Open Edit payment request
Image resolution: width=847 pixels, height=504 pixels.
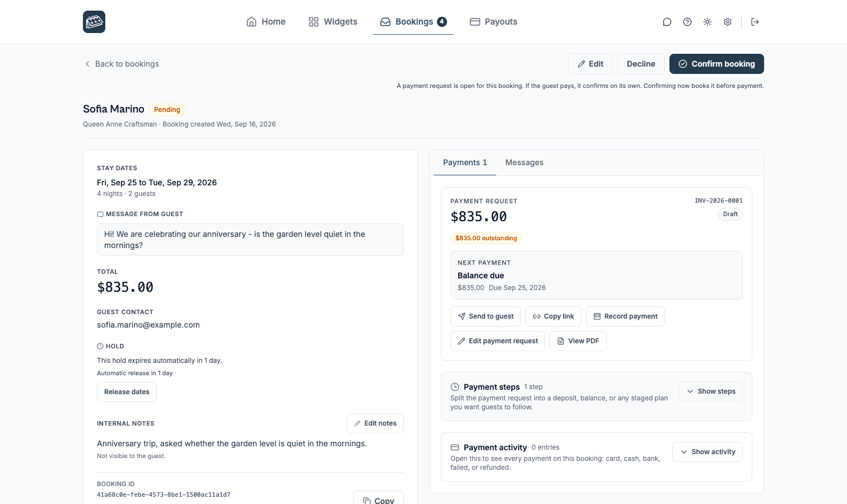pyautogui.click(x=497, y=341)
